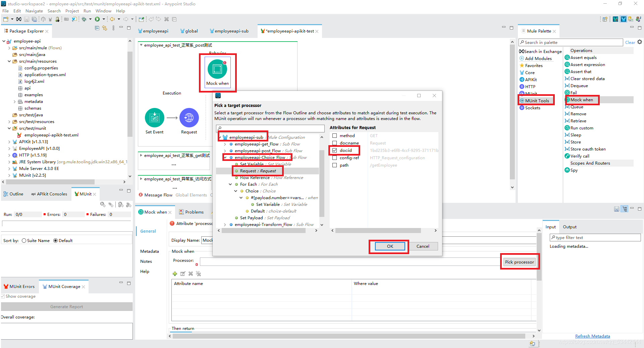
Task: Click the Link with Editor icon in Package Explorer
Action: [105, 28]
